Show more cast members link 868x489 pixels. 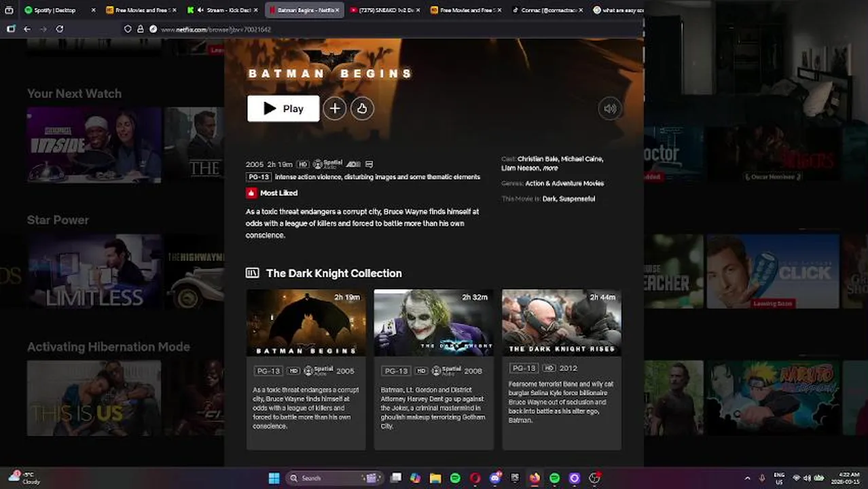click(550, 168)
